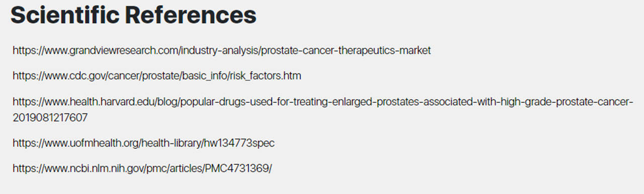
Task: Click the Scientific References heading
Action: pos(134,16)
